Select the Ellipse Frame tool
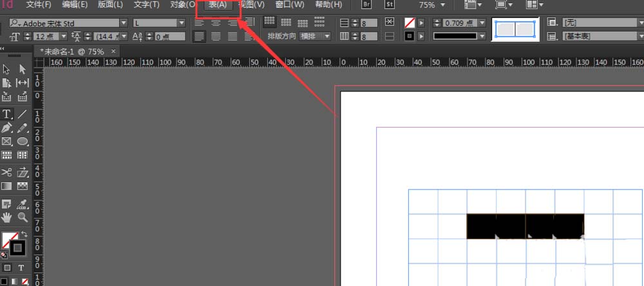This screenshot has height=286, width=644. (23, 141)
